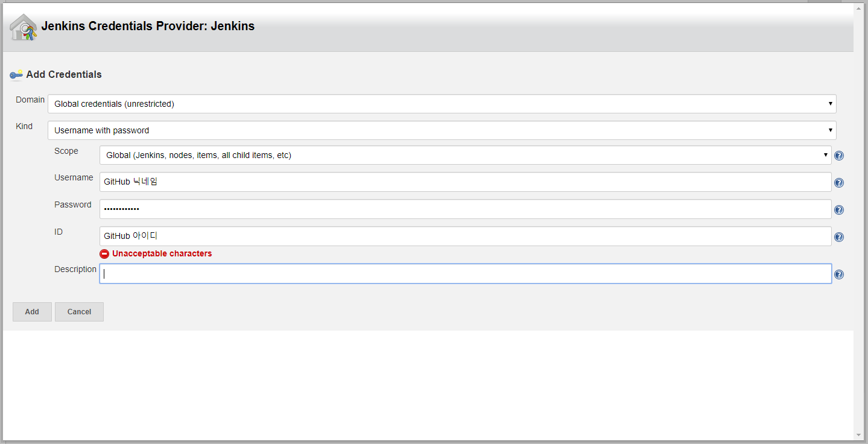Click the Description label

point(75,270)
